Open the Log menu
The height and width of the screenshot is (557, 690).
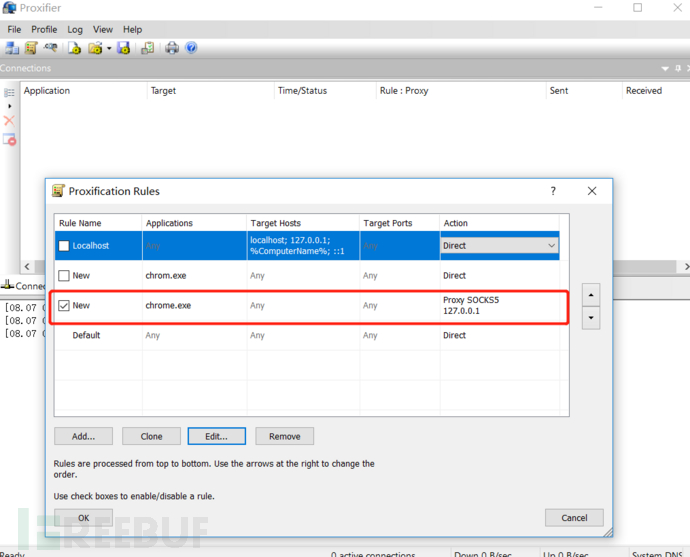tap(75, 29)
